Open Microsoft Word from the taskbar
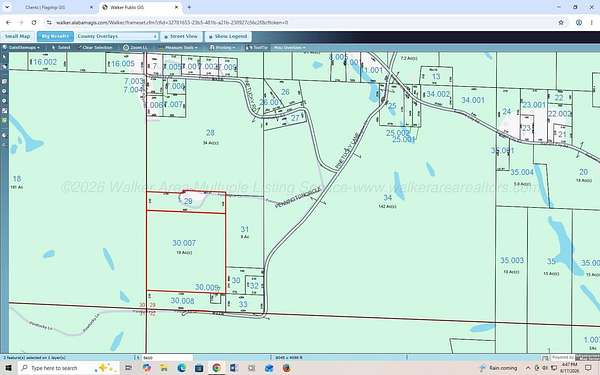Image resolution: width=600 pixels, height=375 pixels. [234, 368]
